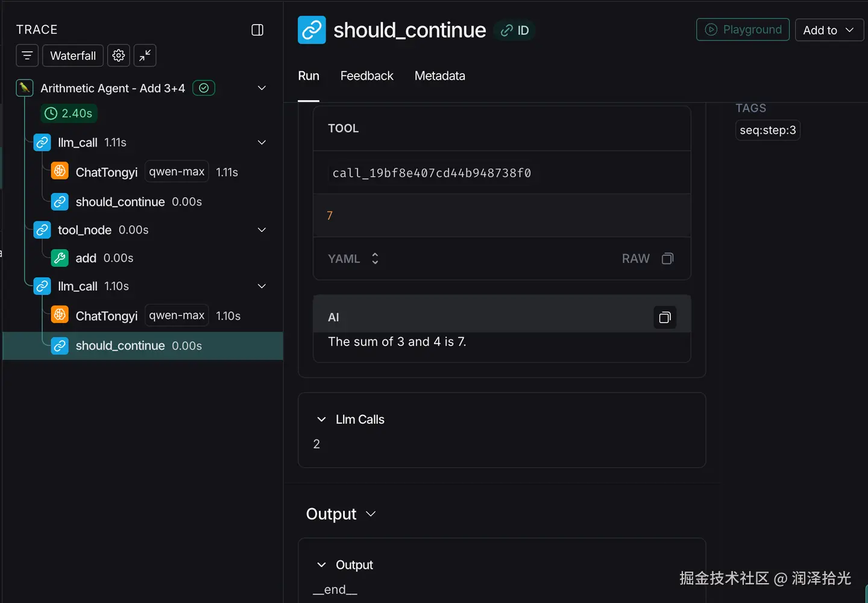Open the Add to dropdown
This screenshot has width=868, height=603.
tap(829, 30)
